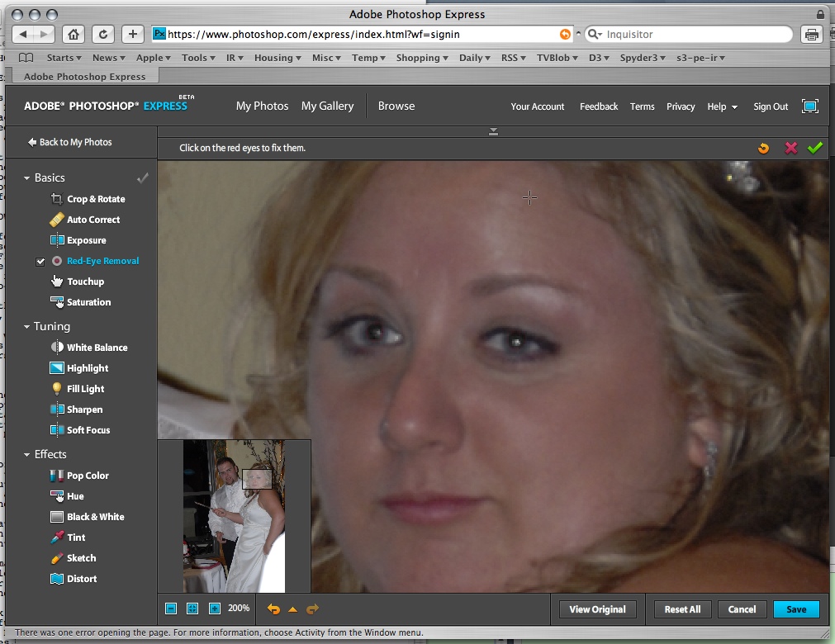Click the red X to cancel edit

coord(790,148)
